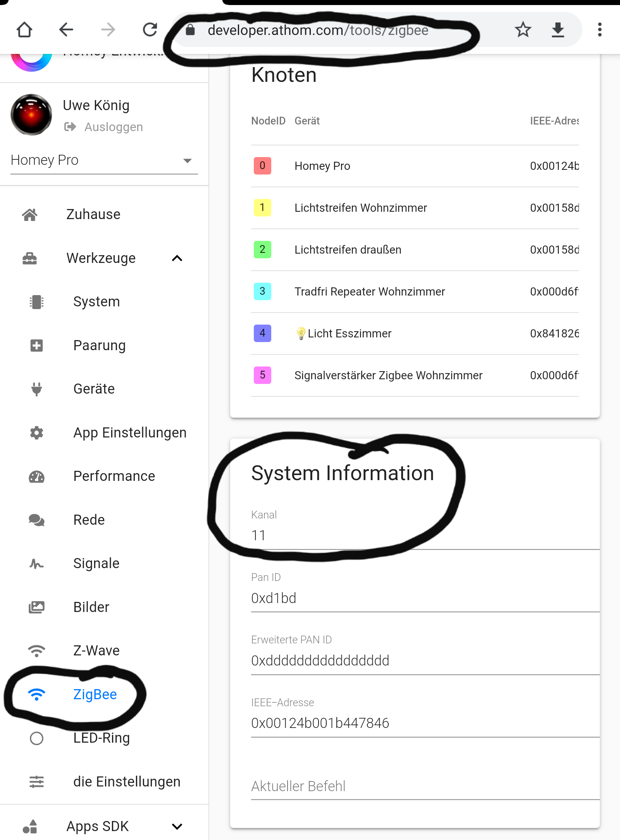Open the Z-Wave page
This screenshot has width=620, height=840.
pos(96,651)
